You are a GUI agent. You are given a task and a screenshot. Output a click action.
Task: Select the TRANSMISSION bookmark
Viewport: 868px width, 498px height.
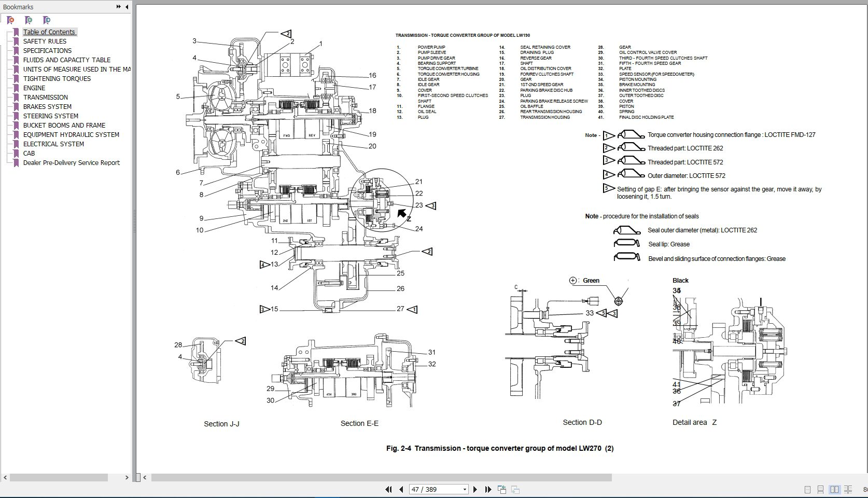45,97
